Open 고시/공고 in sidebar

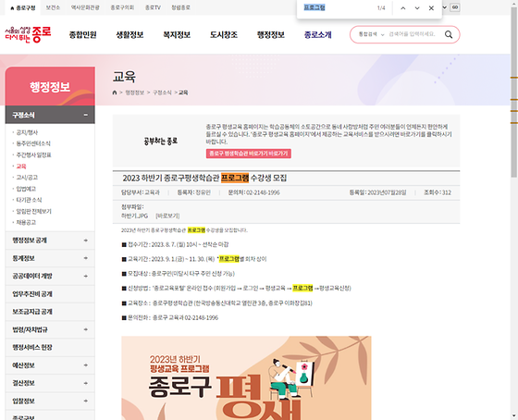click(27, 178)
